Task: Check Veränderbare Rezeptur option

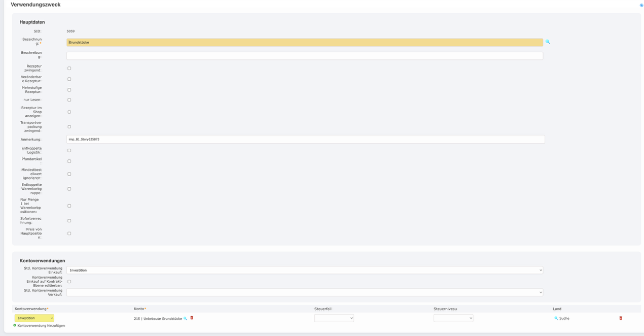Action: pyautogui.click(x=69, y=78)
